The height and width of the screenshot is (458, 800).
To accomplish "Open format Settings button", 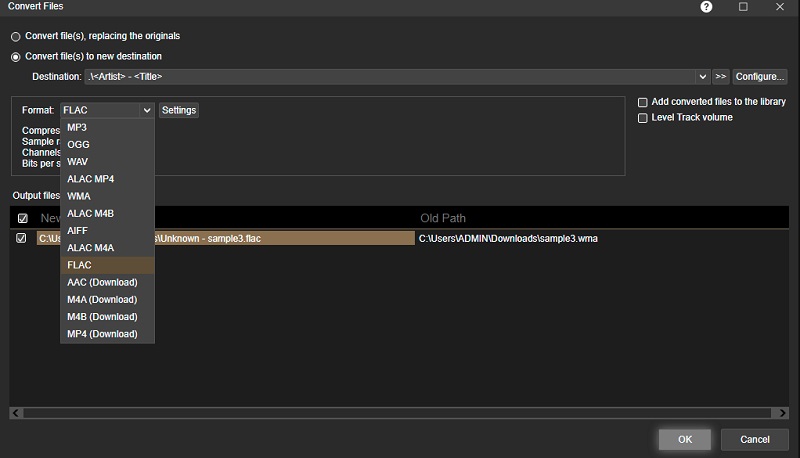I will point(179,111).
